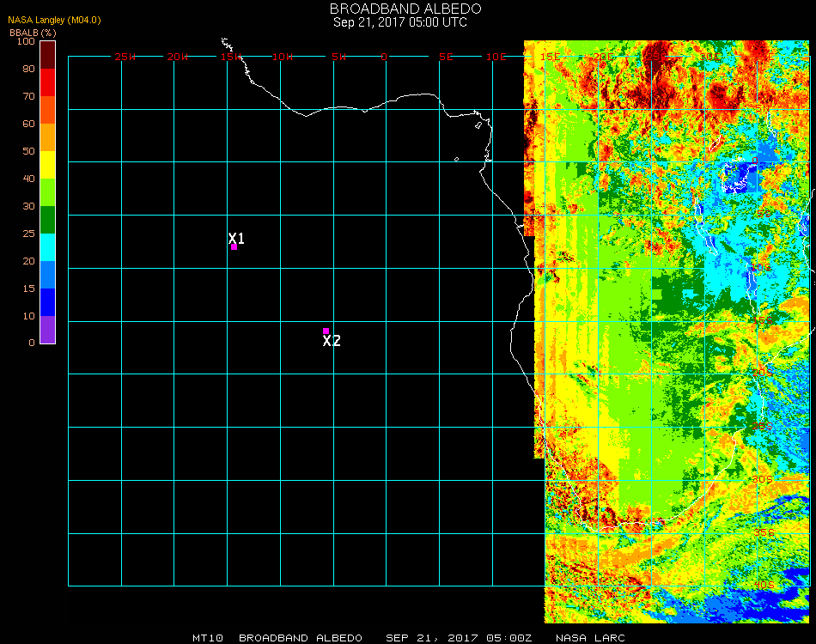Pick the light blue 15-20 legend swatch
Screen dimensions: 816x644
(48, 275)
